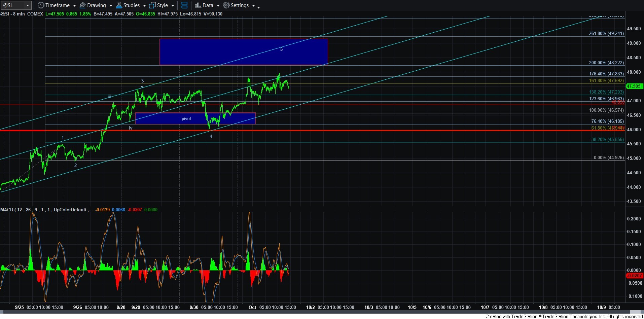The width and height of the screenshot is (644, 319).
Task: Click the Style overlapping squares icon
Action: pos(152,5)
